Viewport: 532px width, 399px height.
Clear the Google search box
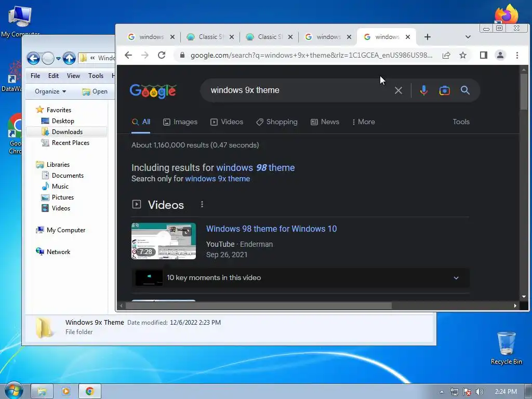[398, 90]
